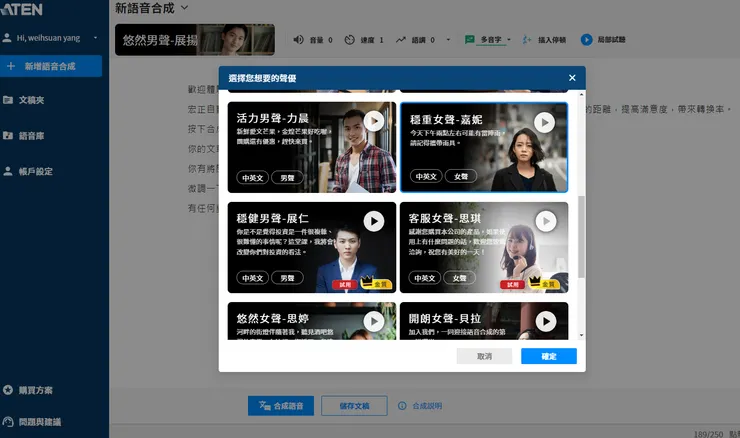
Task: Click the info circle icon beside 合成說明
Action: click(x=402, y=406)
